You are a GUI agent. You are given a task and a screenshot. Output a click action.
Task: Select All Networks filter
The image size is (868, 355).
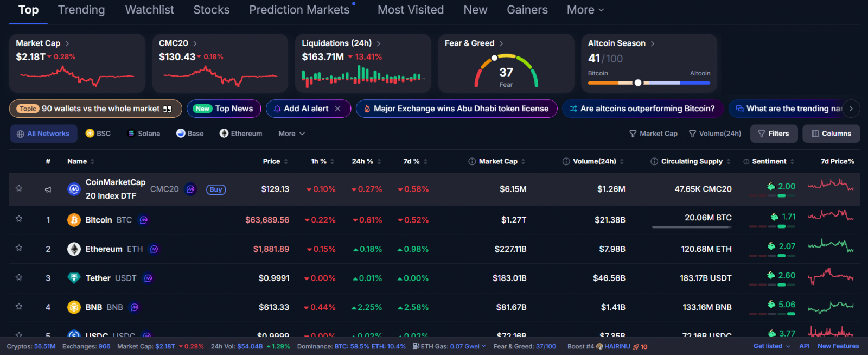coord(43,134)
